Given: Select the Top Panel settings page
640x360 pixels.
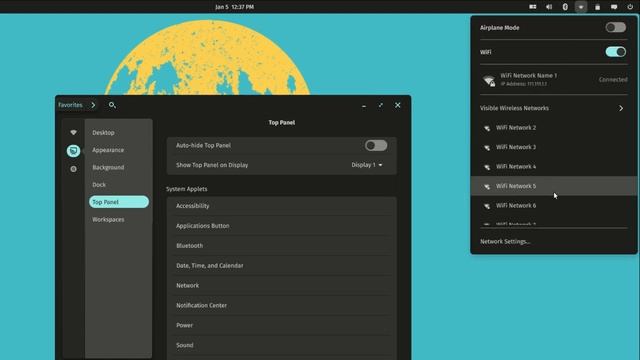Looking at the screenshot, I should click(x=119, y=202).
